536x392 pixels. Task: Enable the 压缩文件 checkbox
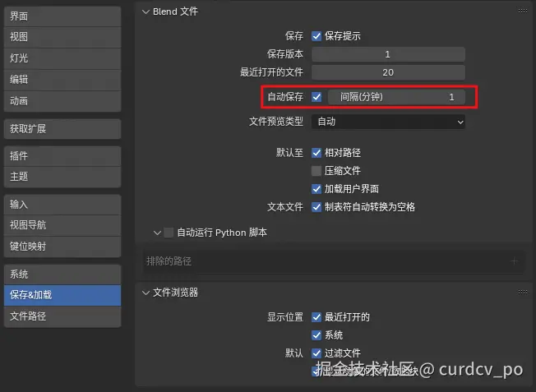(x=317, y=171)
